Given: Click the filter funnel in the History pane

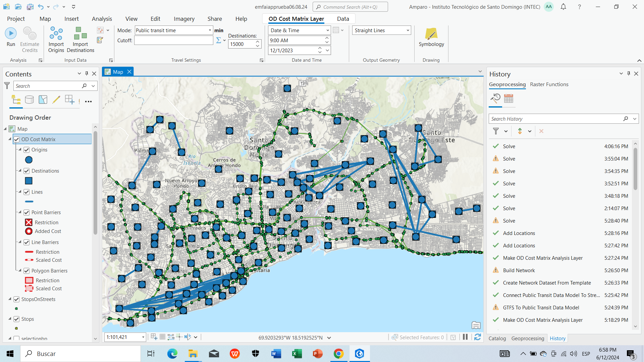Looking at the screenshot, I should click(x=496, y=131).
